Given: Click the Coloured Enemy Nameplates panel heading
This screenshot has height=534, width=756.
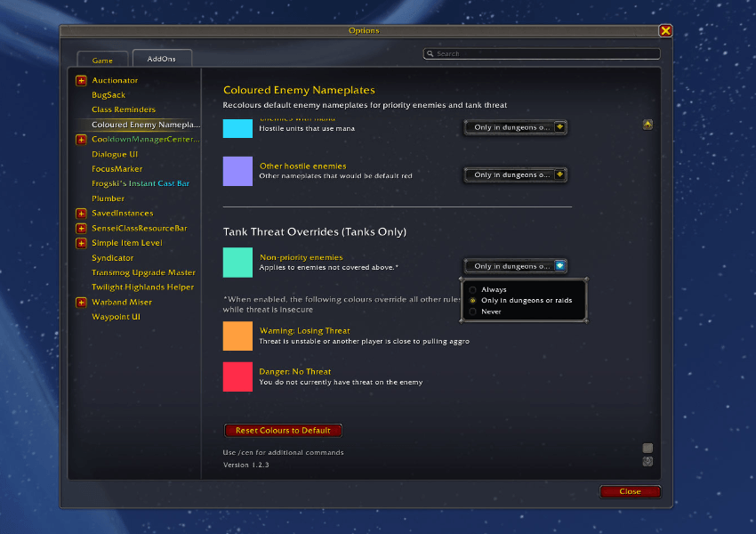Looking at the screenshot, I should point(299,90).
